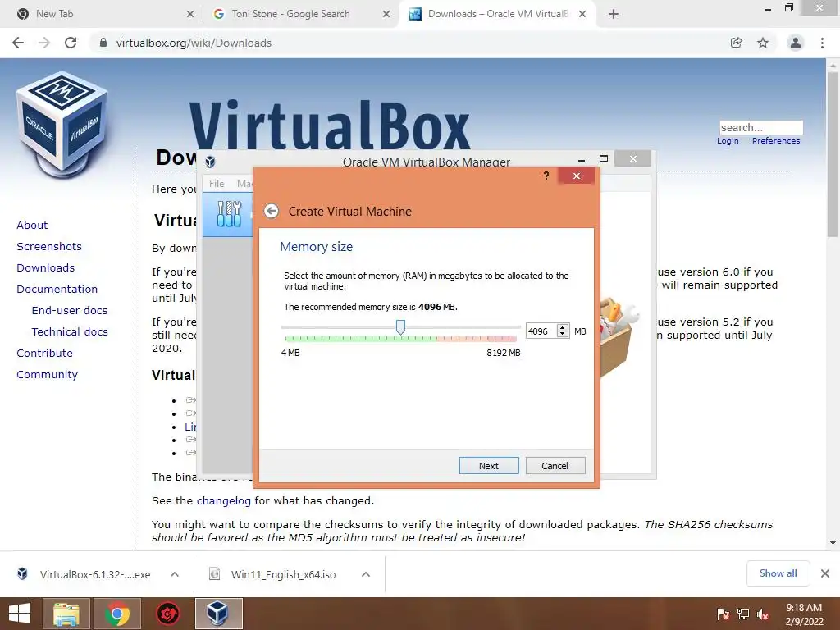The height and width of the screenshot is (630, 840).
Task: Click the muted volume tray icon
Action: 762,614
